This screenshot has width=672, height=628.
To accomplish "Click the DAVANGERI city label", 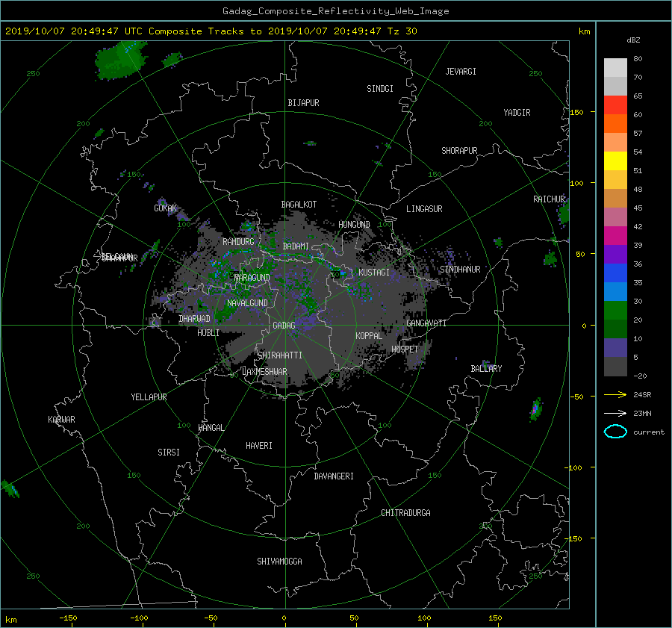I will [334, 476].
